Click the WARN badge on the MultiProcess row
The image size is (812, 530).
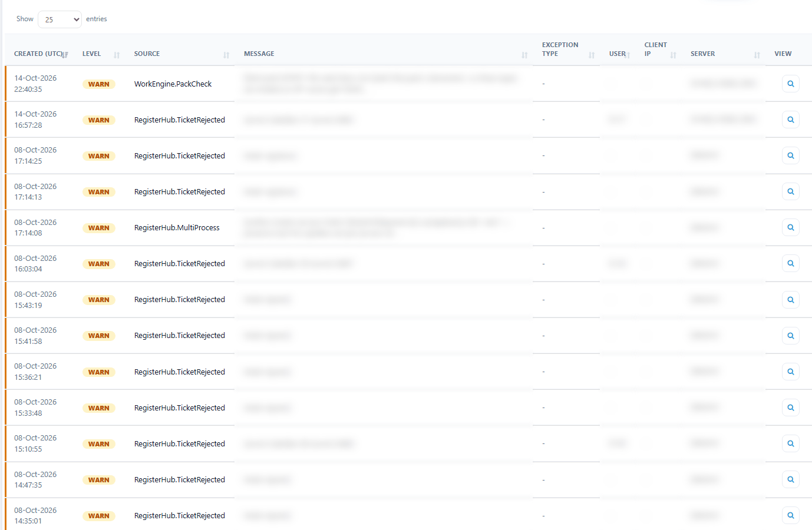pos(99,228)
